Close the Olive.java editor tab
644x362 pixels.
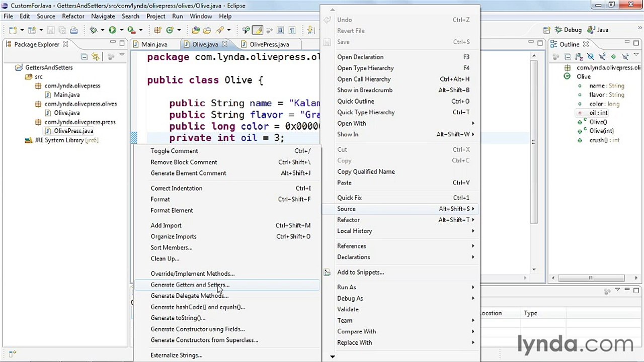[224, 44]
